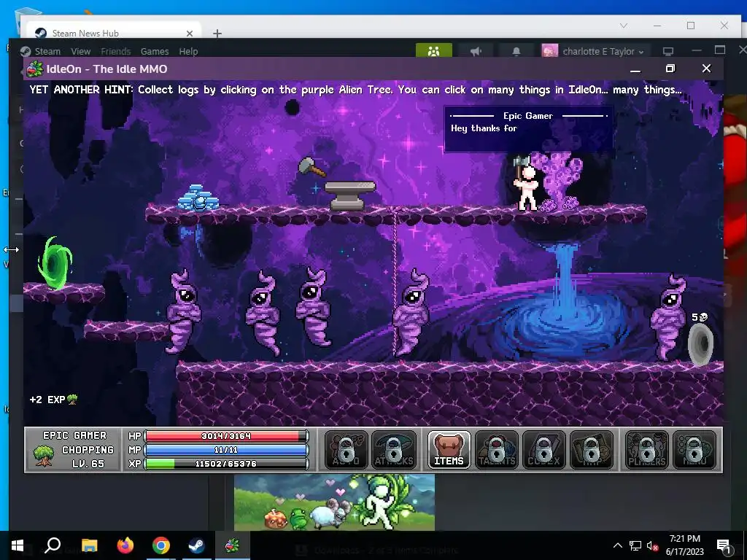The width and height of the screenshot is (747, 560).
Task: Open the Friends menu in Steam
Action: [115, 52]
